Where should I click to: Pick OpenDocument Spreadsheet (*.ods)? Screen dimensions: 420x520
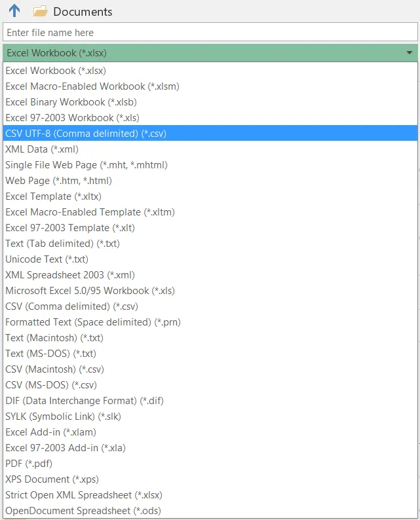coord(210,511)
